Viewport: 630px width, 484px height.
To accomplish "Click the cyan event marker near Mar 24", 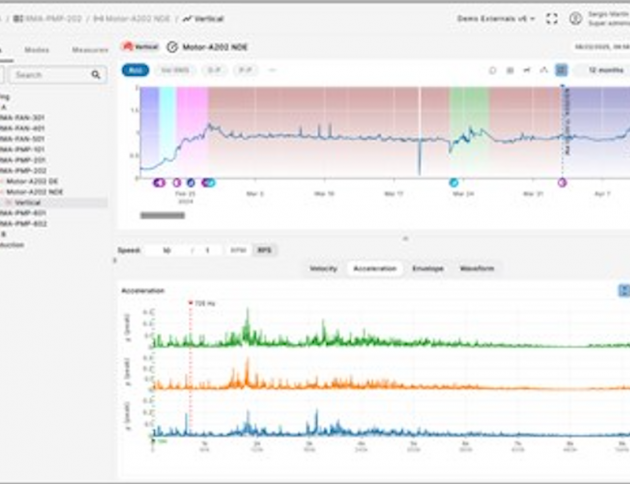I will click(x=453, y=183).
